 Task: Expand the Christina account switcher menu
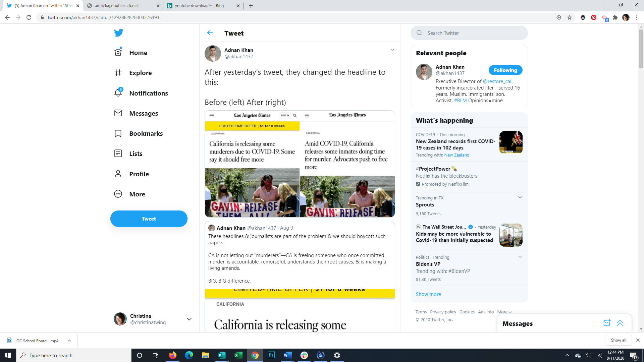click(189, 319)
